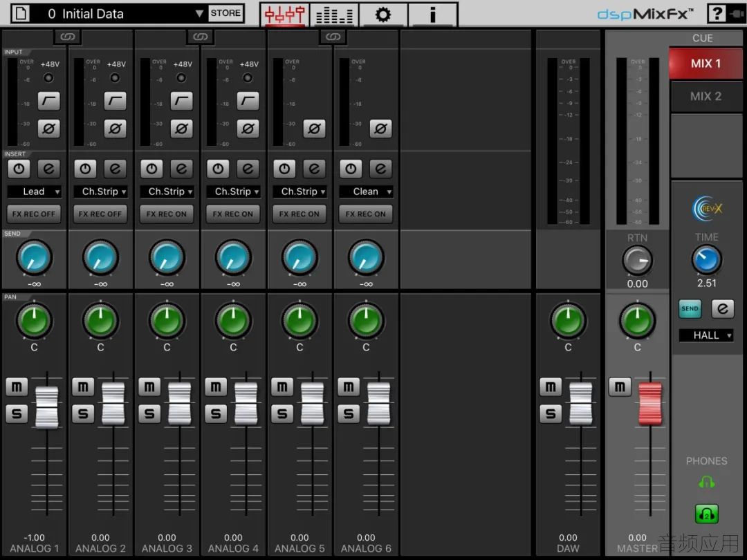Viewport: 747px width, 560px height.
Task: Turn insert effect power on for Analog 3
Action: pos(151,169)
